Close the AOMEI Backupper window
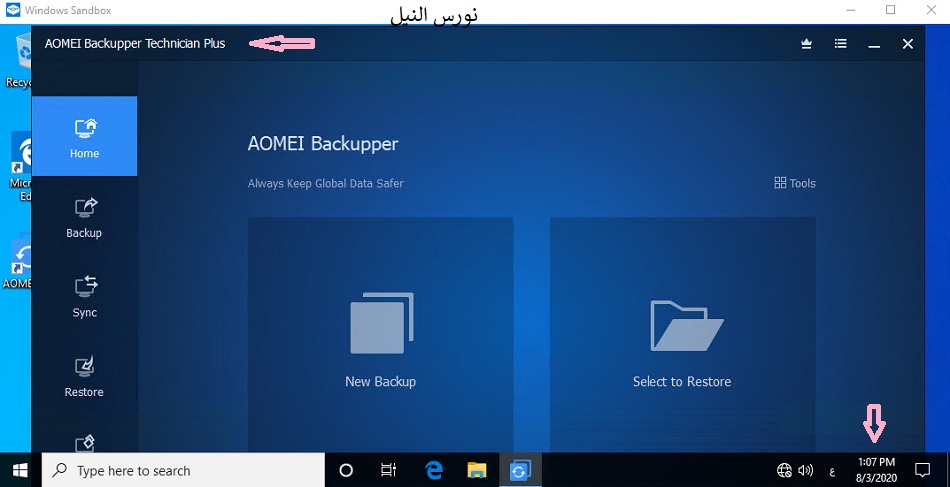Image resolution: width=950 pixels, height=487 pixels. click(908, 44)
